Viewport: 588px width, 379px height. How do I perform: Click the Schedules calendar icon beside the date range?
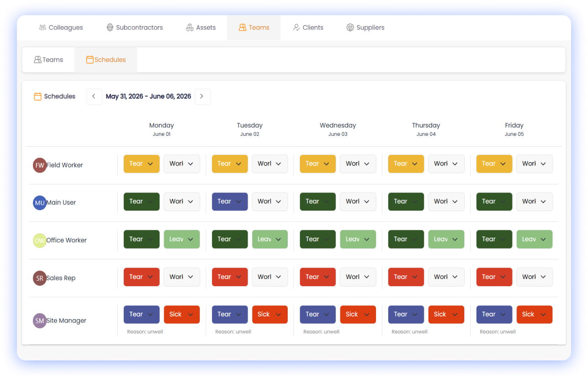click(x=38, y=97)
